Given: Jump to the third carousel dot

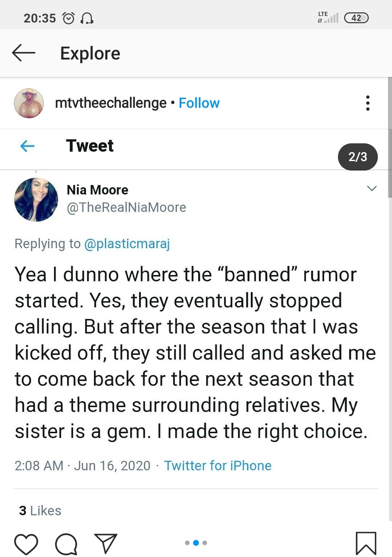Looking at the screenshot, I should pyautogui.click(x=205, y=543).
